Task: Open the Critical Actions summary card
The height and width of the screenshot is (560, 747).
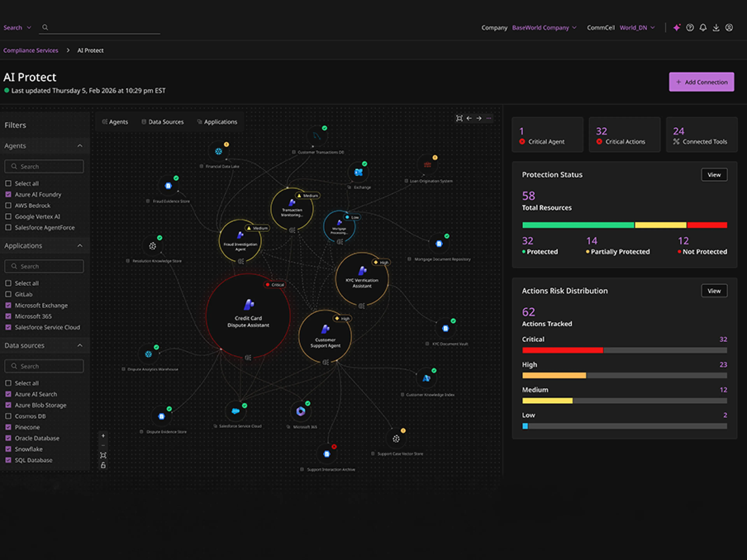Action: (x=624, y=135)
